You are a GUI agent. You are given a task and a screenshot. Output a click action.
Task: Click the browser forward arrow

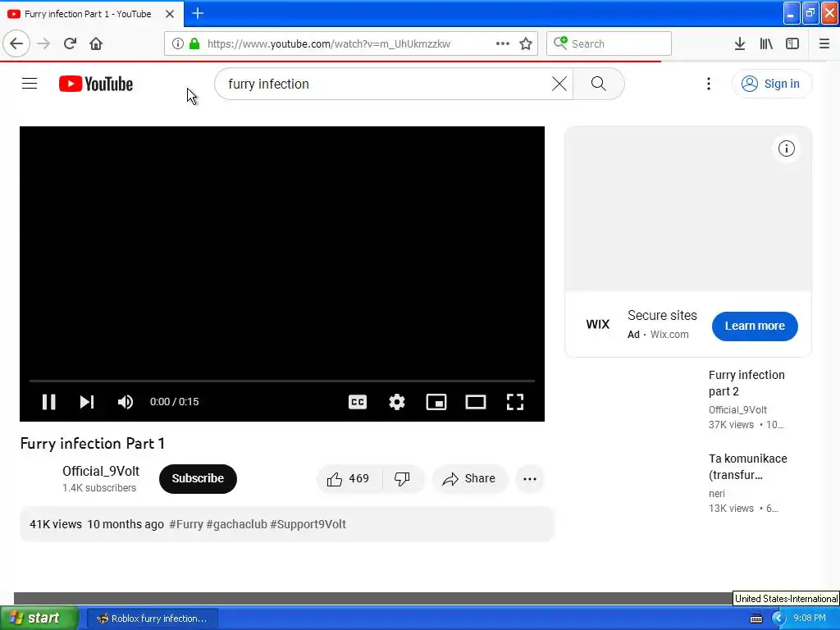tap(43, 43)
